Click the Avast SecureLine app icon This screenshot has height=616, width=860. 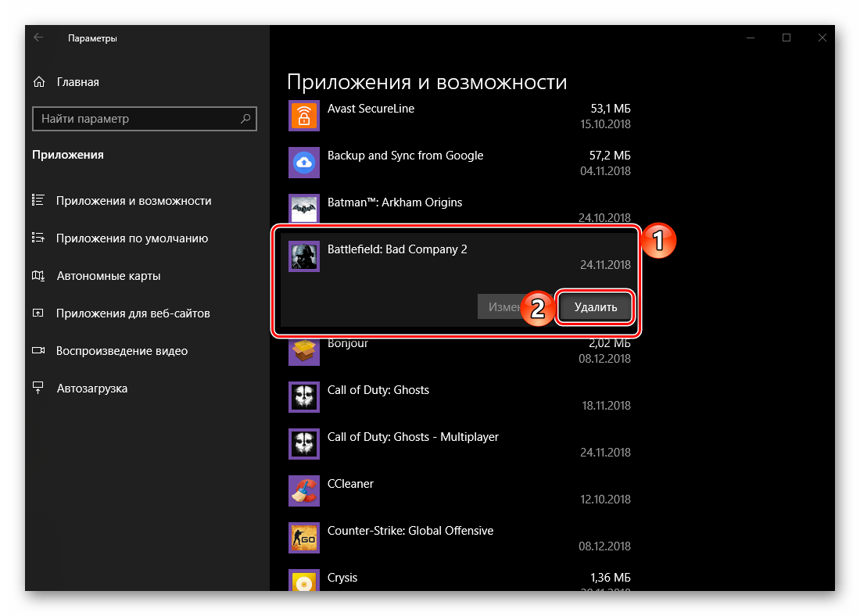coord(302,116)
